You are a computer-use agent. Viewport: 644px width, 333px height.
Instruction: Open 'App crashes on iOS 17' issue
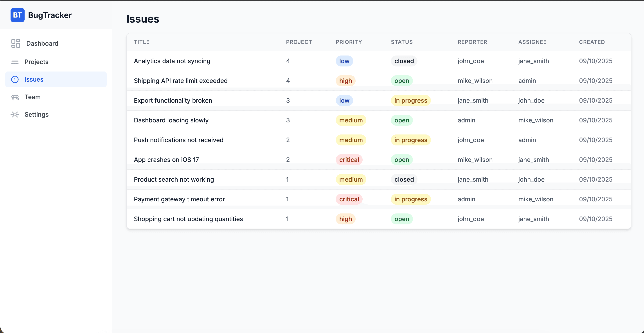[166, 160]
